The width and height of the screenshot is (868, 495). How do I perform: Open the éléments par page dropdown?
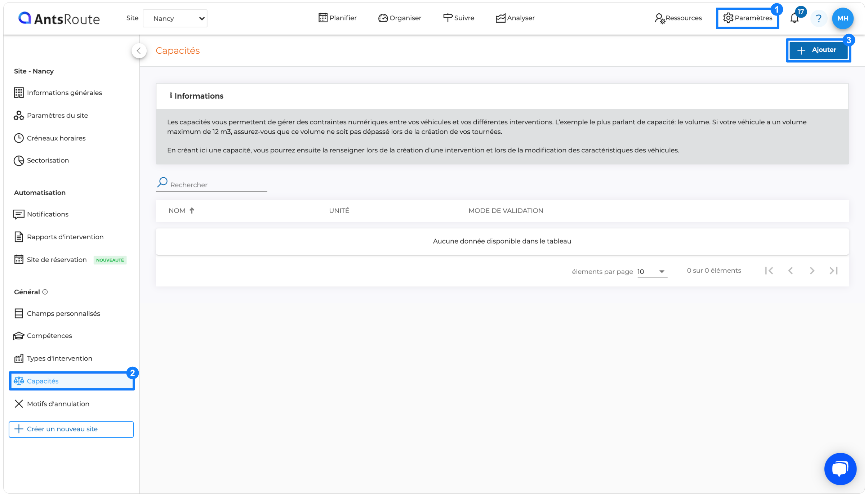(652, 272)
